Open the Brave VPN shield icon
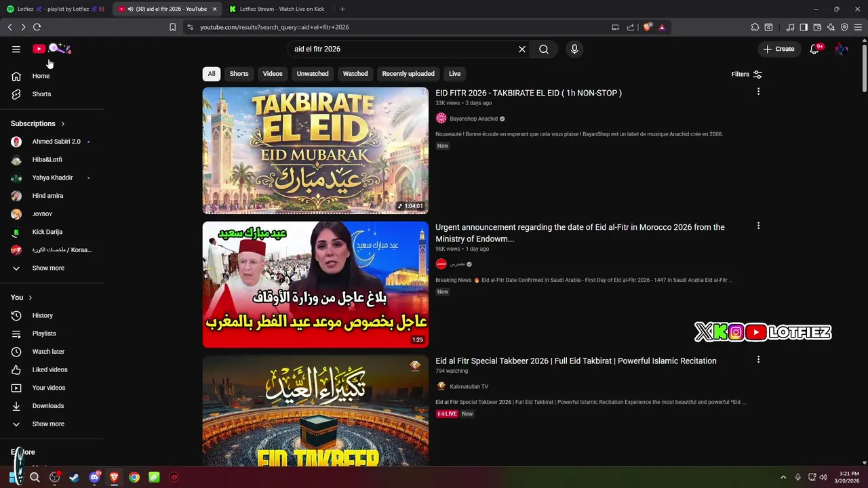The image size is (868, 488). tap(844, 27)
